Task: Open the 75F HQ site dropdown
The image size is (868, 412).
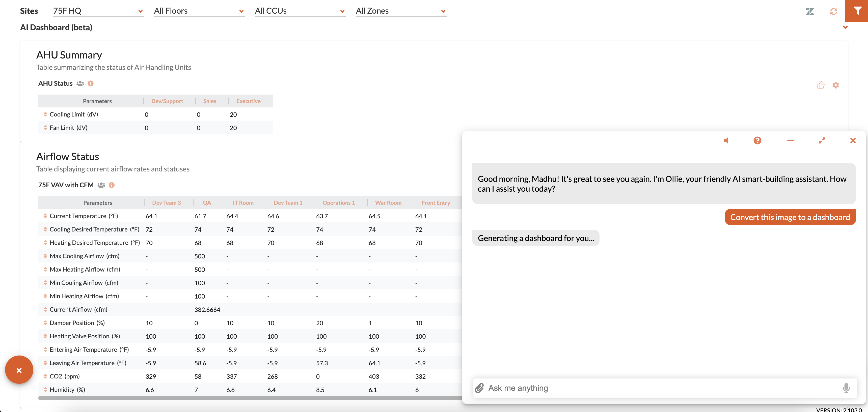Action: 98,11
